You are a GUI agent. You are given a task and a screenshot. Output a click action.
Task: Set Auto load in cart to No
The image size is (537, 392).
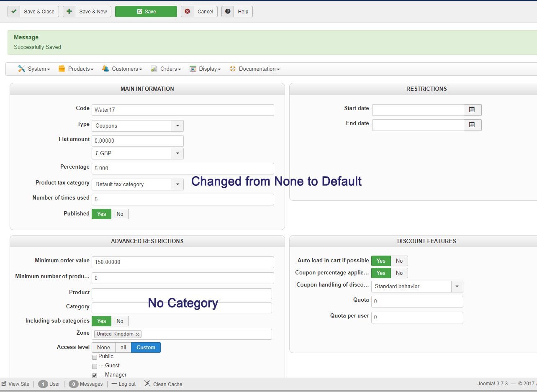[399, 261]
